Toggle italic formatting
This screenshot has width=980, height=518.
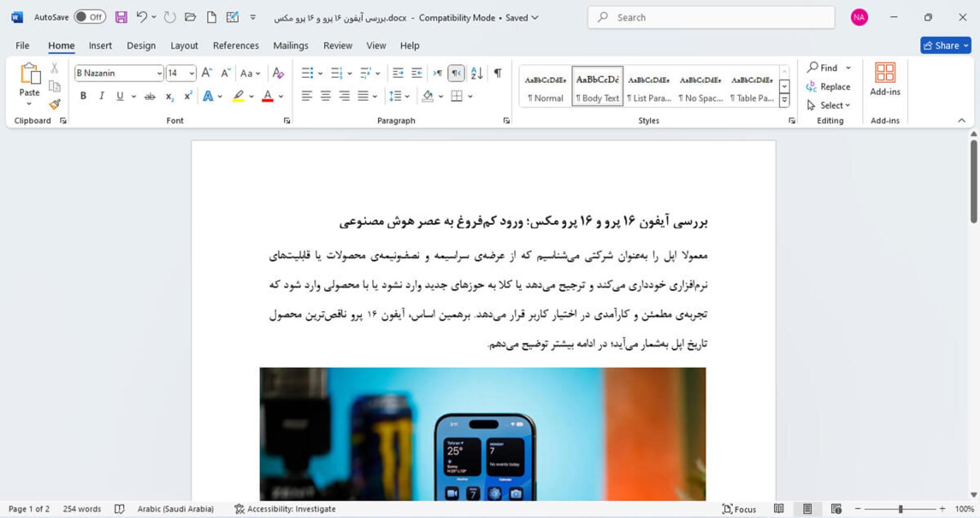point(102,96)
